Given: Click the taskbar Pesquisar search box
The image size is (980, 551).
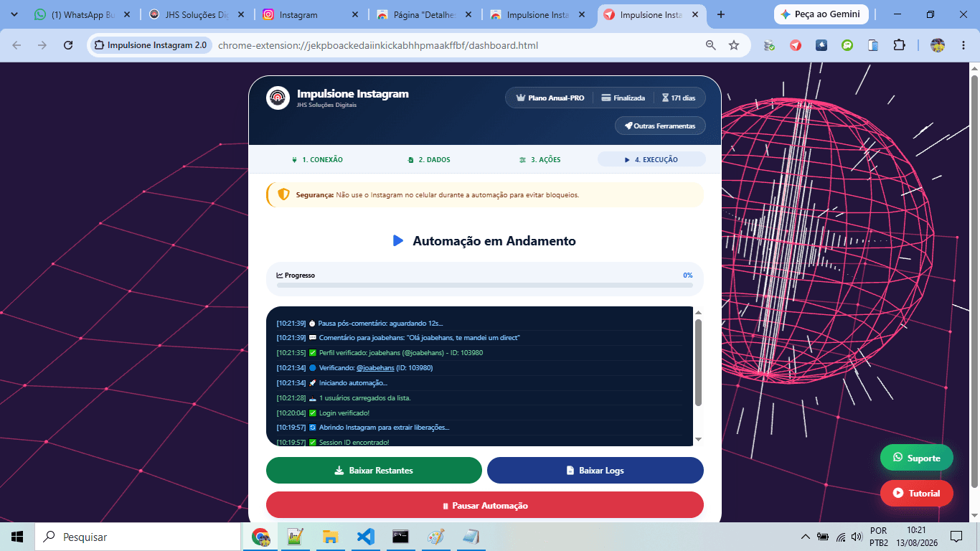Looking at the screenshot, I should 138,537.
